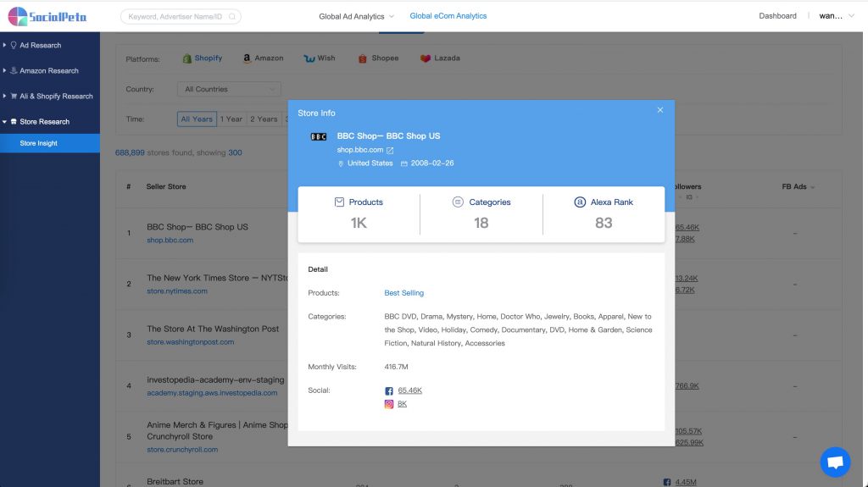
Task: Open the live chat bubble button
Action: (x=835, y=462)
